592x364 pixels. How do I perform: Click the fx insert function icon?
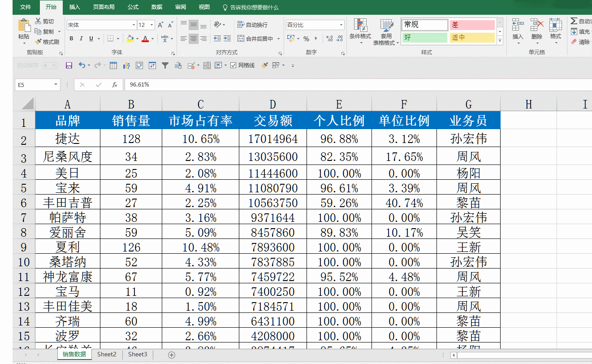coord(115,84)
